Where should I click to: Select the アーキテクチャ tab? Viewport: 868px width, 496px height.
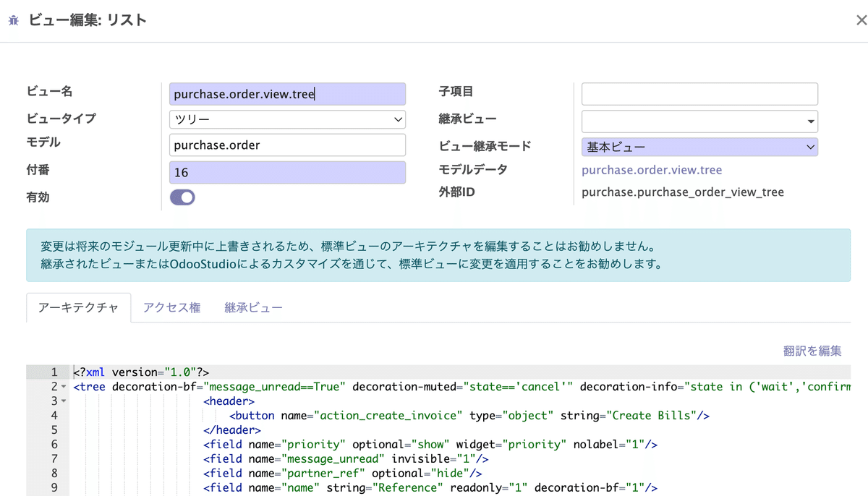pos(78,307)
